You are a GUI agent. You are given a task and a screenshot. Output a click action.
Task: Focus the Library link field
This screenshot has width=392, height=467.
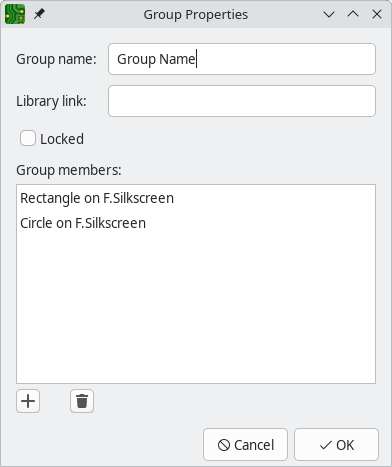point(242,101)
